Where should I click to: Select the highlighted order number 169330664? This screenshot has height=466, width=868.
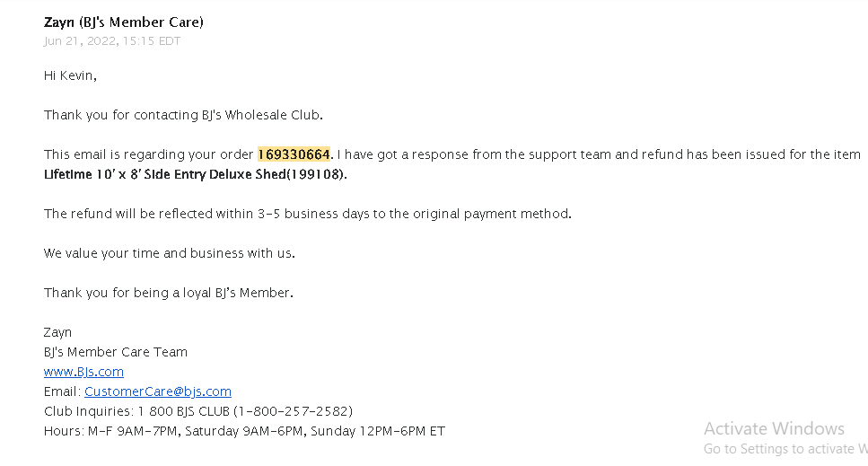click(294, 154)
